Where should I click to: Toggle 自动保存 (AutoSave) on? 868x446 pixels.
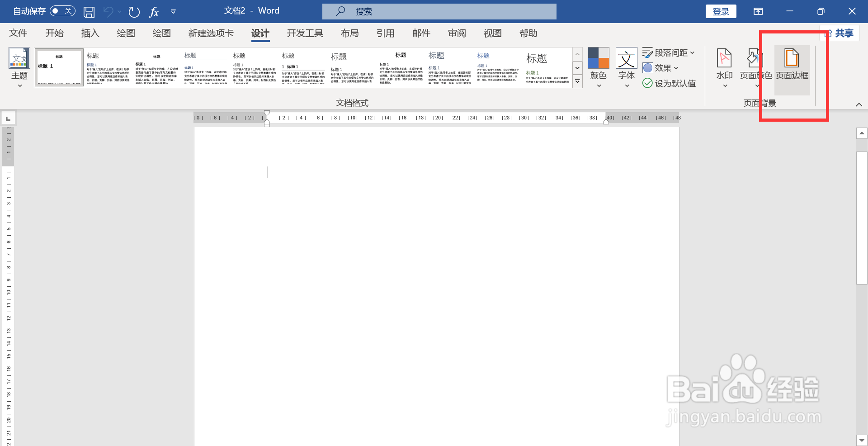tap(62, 11)
